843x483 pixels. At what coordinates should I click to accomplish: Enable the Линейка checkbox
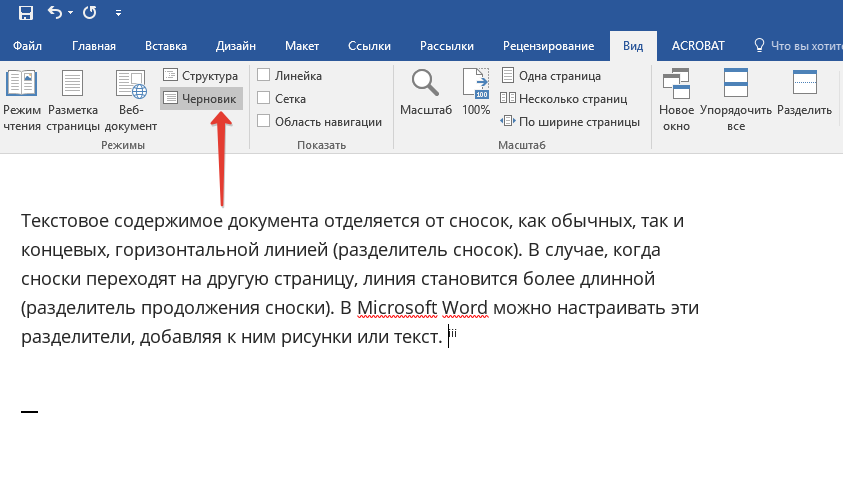263,75
